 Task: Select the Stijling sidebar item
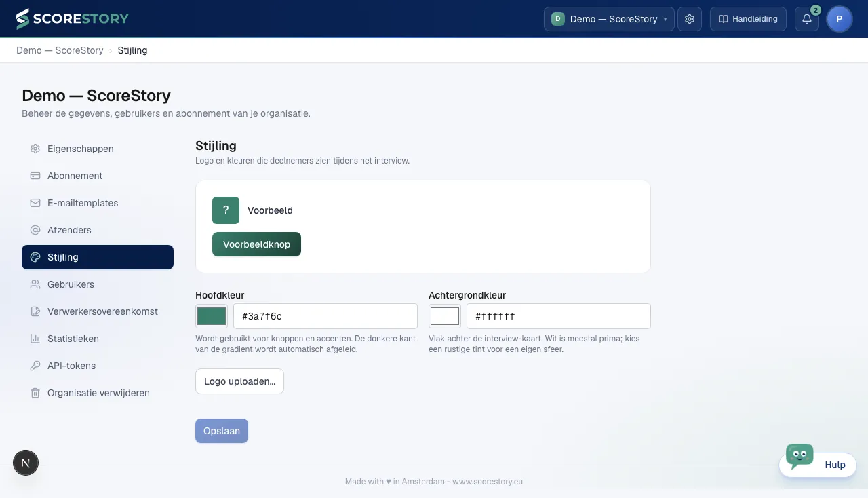(x=98, y=257)
